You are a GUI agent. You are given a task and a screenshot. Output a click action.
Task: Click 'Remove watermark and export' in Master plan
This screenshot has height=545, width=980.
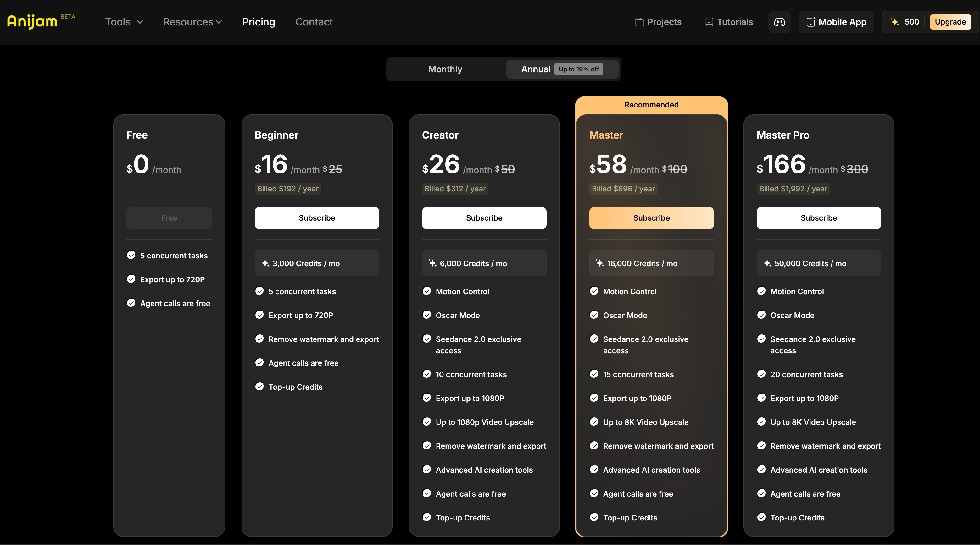coord(658,446)
